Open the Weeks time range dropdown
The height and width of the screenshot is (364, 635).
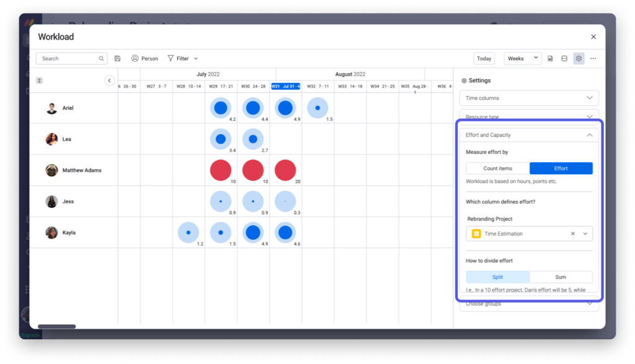(x=522, y=59)
